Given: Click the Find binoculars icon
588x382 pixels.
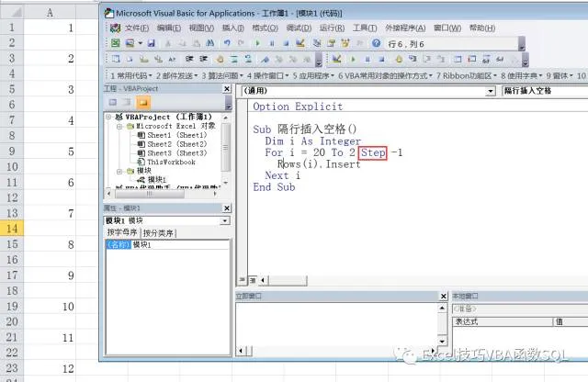Looking at the screenshot, I should point(210,43).
